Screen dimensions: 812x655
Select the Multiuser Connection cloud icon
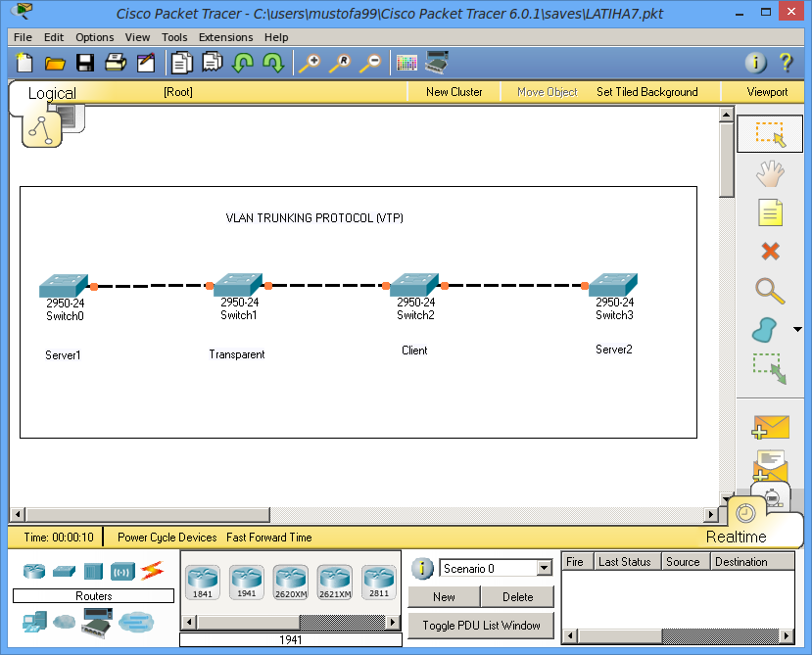[x=136, y=622]
